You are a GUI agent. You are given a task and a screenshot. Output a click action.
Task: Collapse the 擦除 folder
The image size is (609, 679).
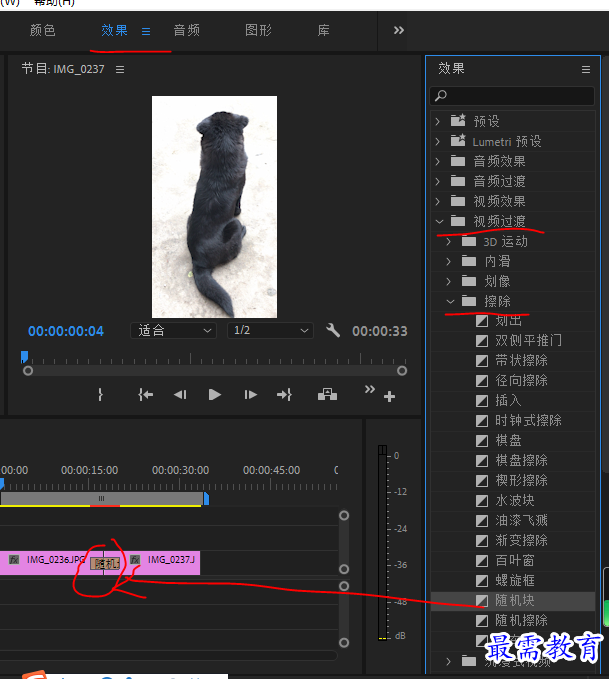[450, 301]
